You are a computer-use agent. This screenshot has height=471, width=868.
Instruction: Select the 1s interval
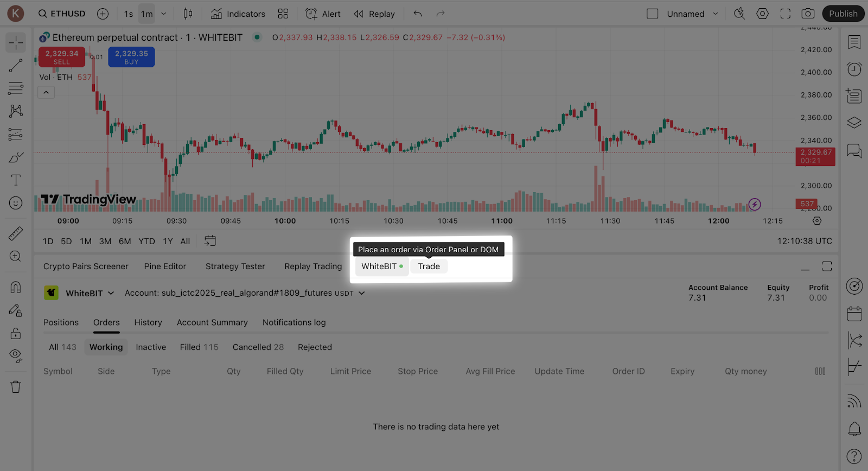tap(129, 14)
